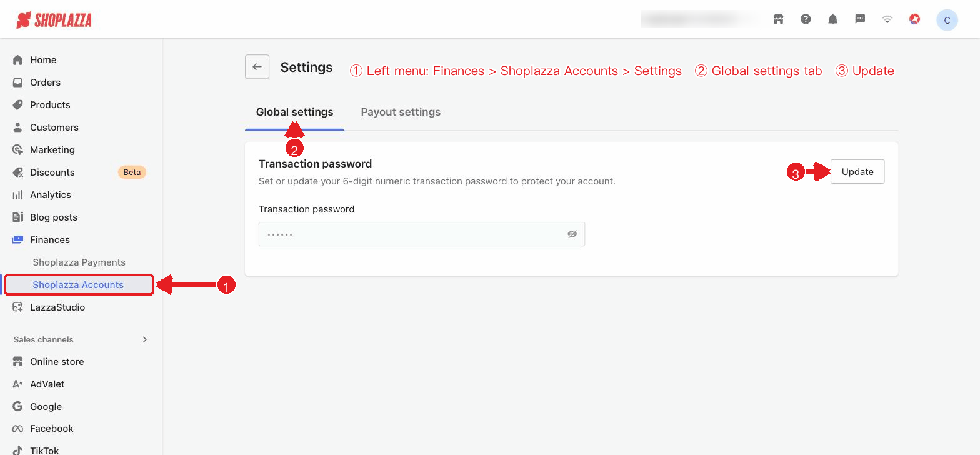Click the Update button
This screenshot has width=980, height=455.
[857, 172]
